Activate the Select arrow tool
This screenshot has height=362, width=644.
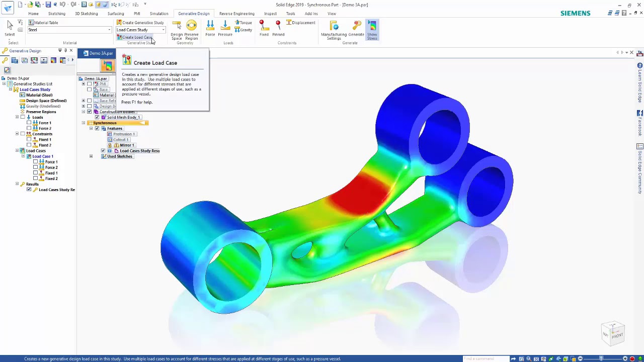coord(10,28)
